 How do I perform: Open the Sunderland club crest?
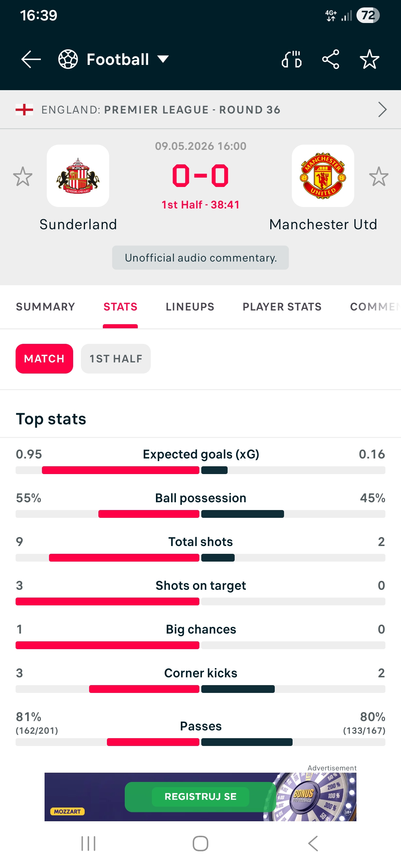click(78, 176)
